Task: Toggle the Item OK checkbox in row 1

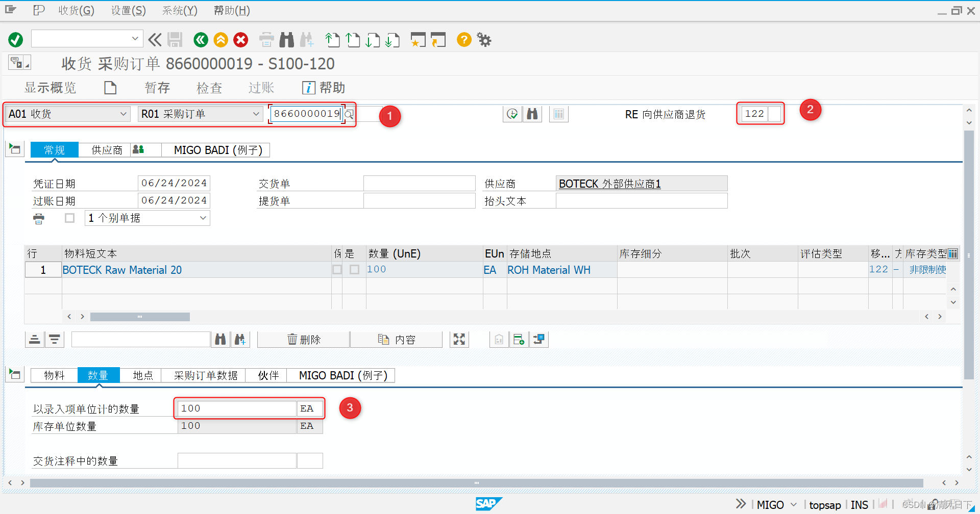Action: coord(355,269)
